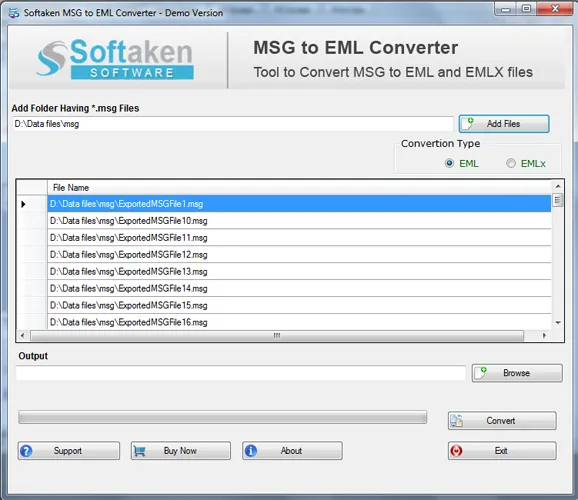578x500 pixels.
Task: Click the msg folder path input field
Action: (233, 124)
